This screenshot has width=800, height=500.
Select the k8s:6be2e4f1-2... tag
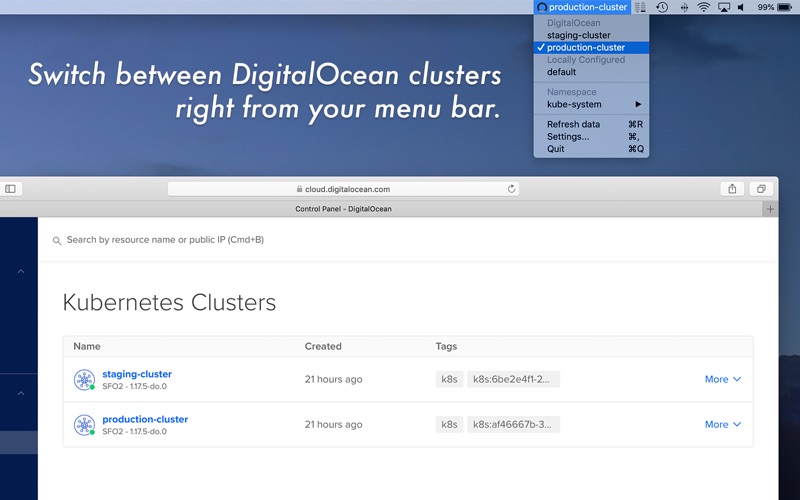point(513,379)
